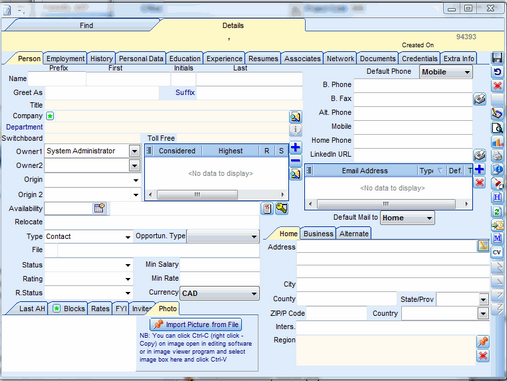Expand the Status dropdown
507x381 pixels.
128,265
